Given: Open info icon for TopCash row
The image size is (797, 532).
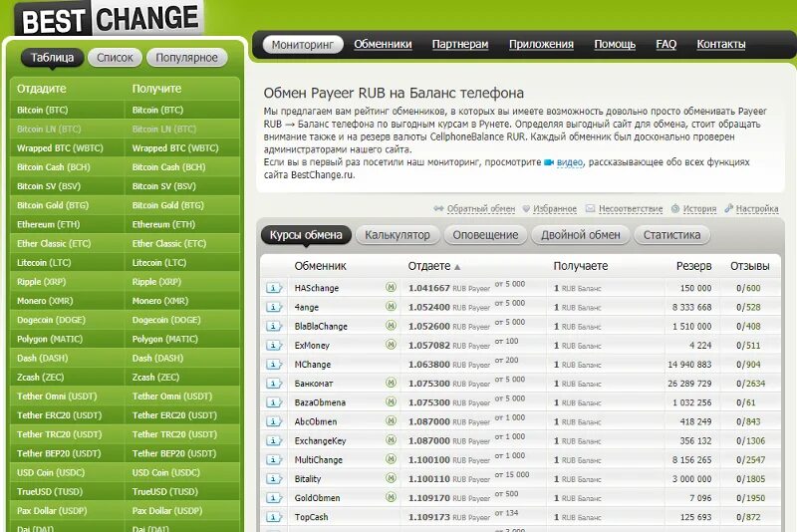Looking at the screenshot, I should (x=273, y=517).
